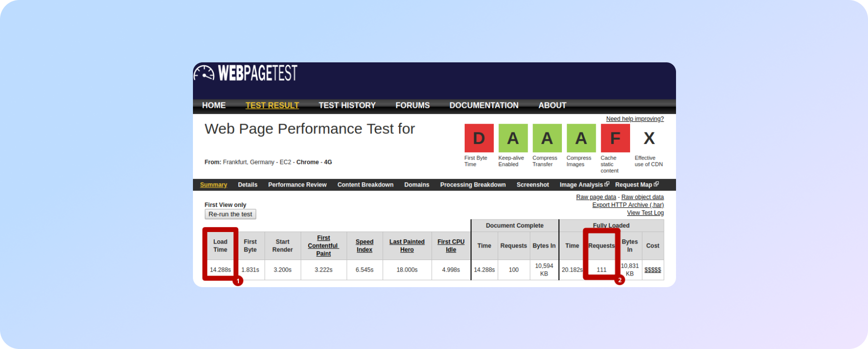Viewport: 868px width, 349px height.
Task: Click the D grade for First Byte Time
Action: 479,138
